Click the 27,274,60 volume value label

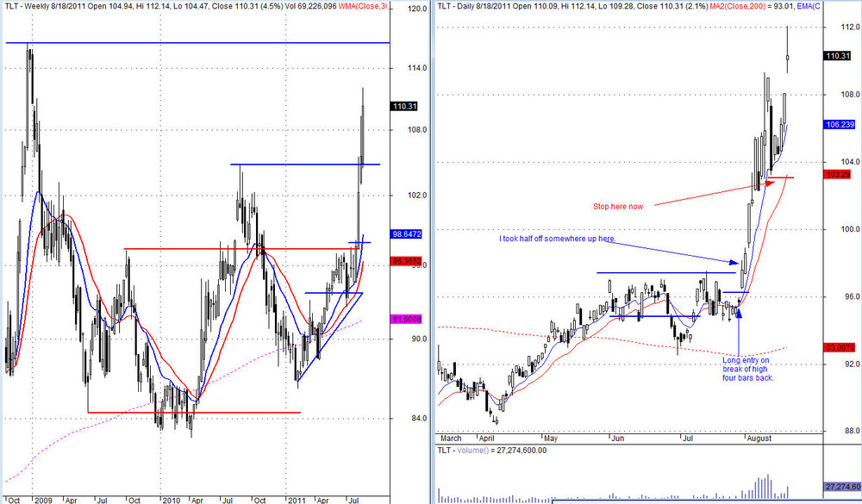[x=843, y=487]
